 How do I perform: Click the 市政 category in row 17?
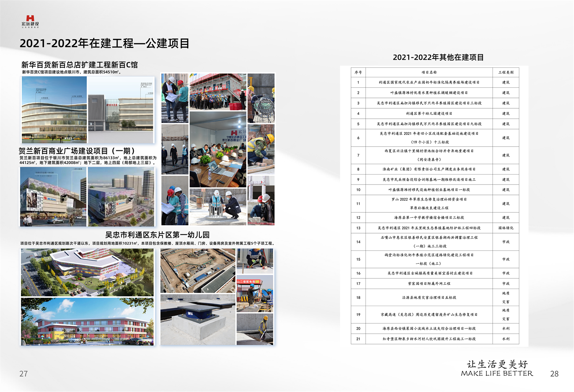(x=506, y=284)
